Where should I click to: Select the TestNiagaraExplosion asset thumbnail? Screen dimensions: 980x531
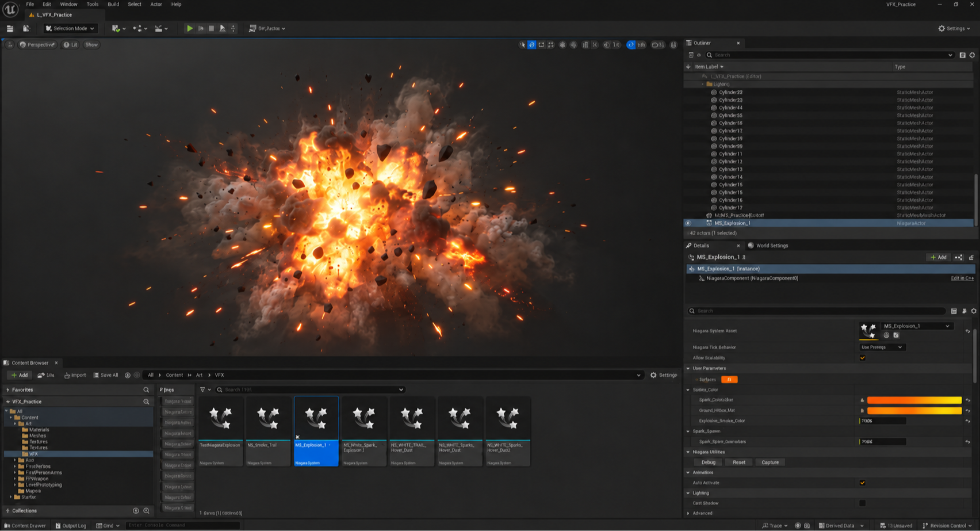tap(220, 431)
